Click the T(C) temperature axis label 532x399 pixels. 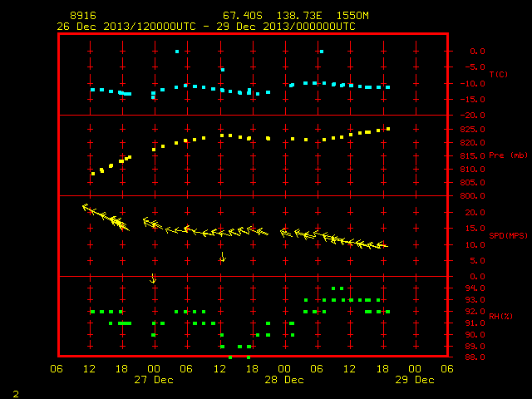499,74
